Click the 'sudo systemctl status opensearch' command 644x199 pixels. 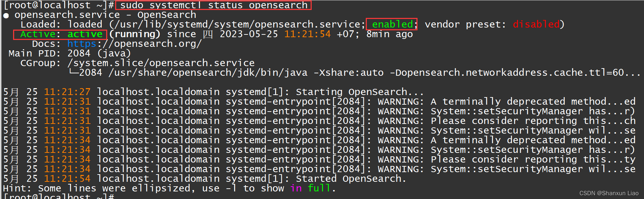pyautogui.click(x=213, y=5)
